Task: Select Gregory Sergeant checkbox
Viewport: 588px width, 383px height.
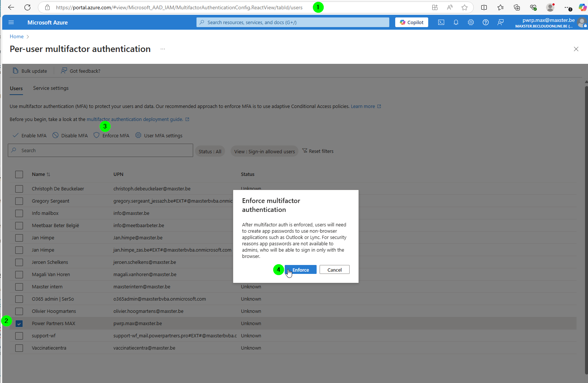Action: click(19, 201)
